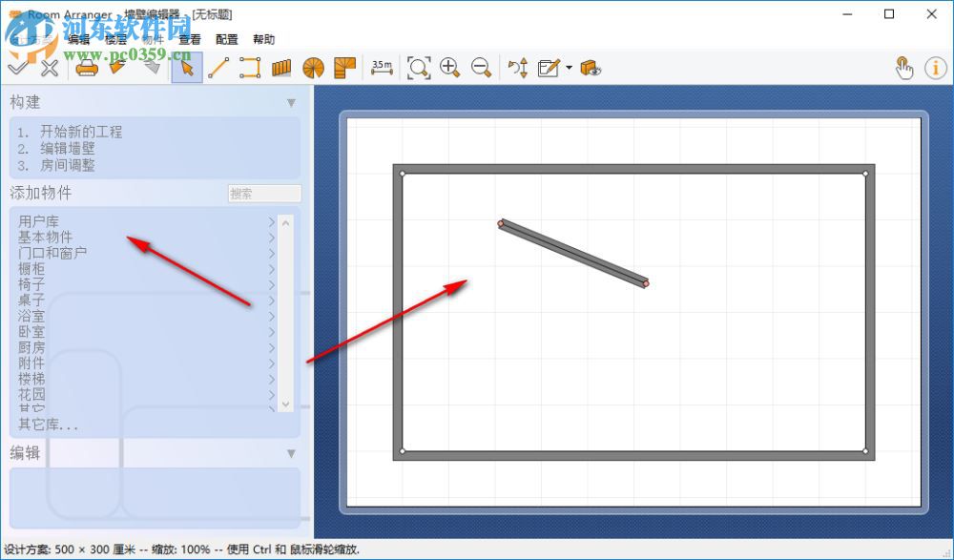
Task: Open the 配置 menu
Action: click(227, 39)
